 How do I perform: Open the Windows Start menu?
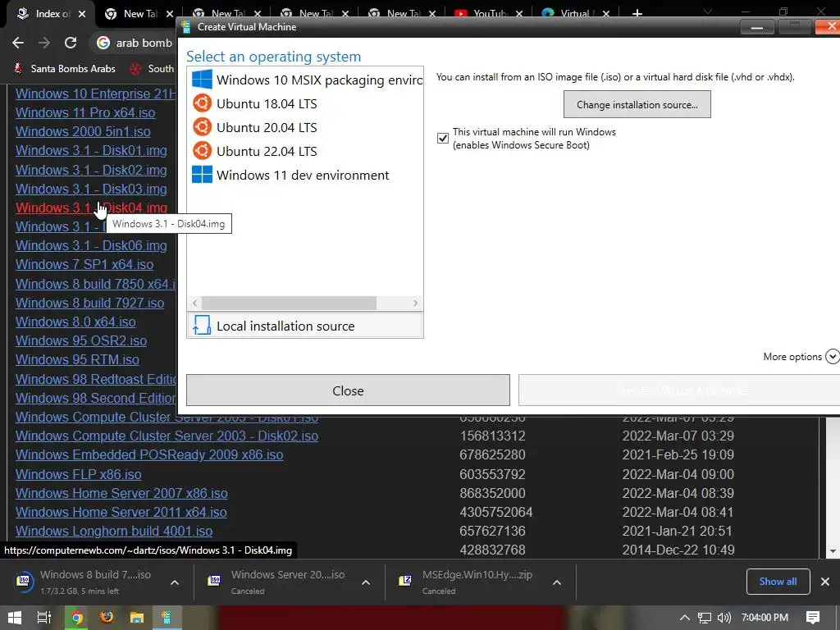[x=15, y=618]
